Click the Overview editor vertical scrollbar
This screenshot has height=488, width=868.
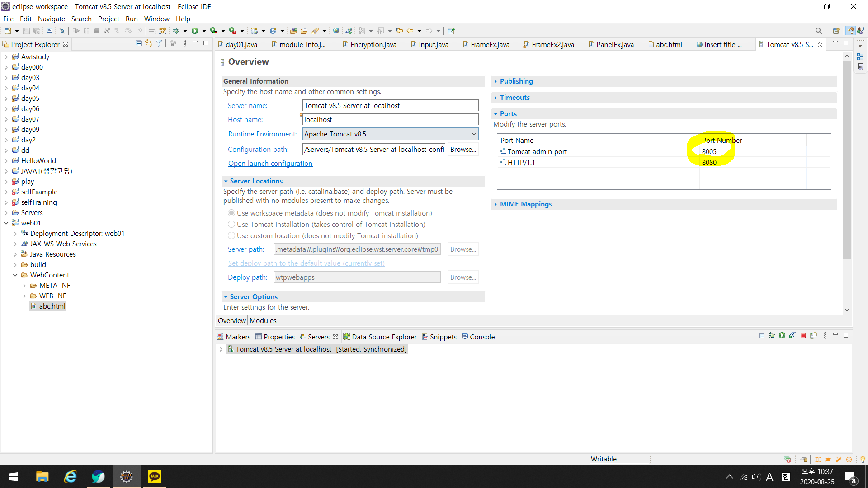pos(847,158)
